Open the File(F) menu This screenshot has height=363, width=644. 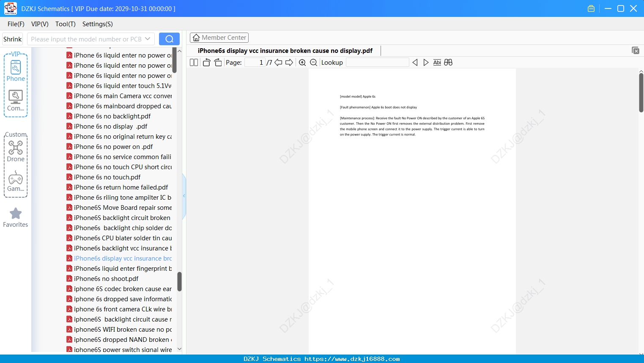(x=16, y=24)
